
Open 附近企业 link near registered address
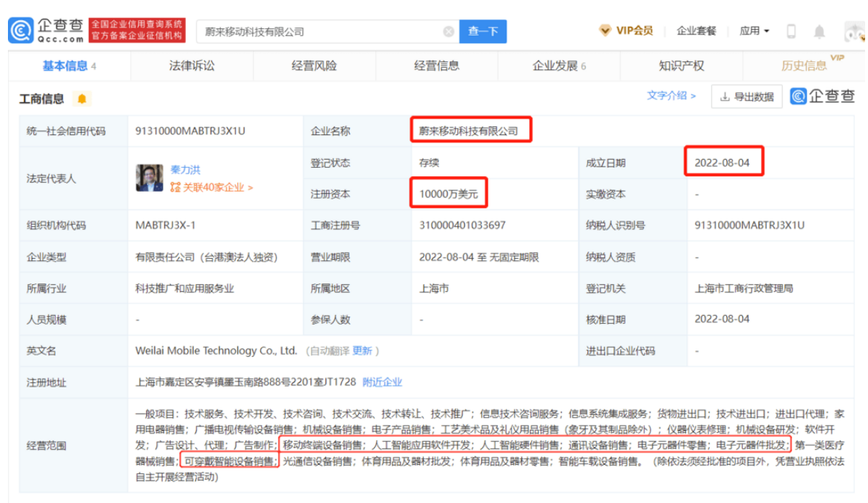pos(383,382)
